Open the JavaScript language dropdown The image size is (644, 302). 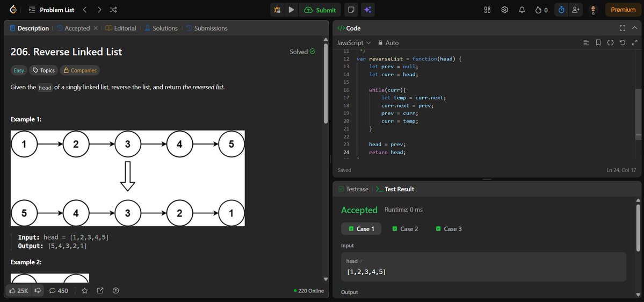(353, 43)
